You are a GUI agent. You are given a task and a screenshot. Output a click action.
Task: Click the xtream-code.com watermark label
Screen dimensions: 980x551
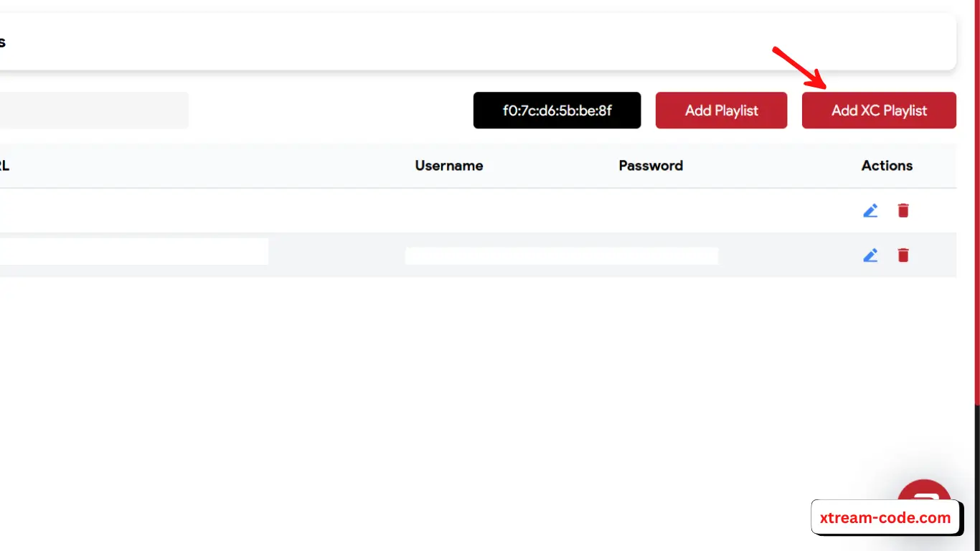(x=885, y=518)
